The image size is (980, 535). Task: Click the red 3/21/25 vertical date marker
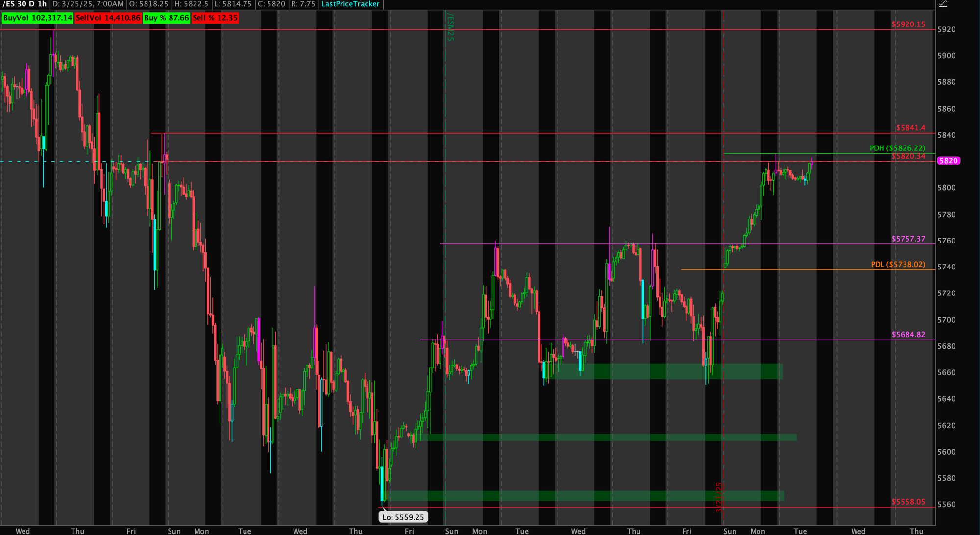719,497
